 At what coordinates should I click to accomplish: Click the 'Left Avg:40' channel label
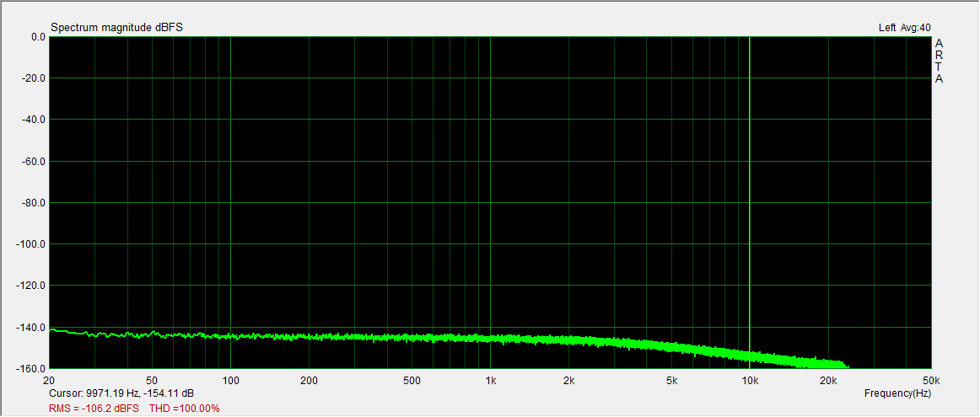click(904, 28)
